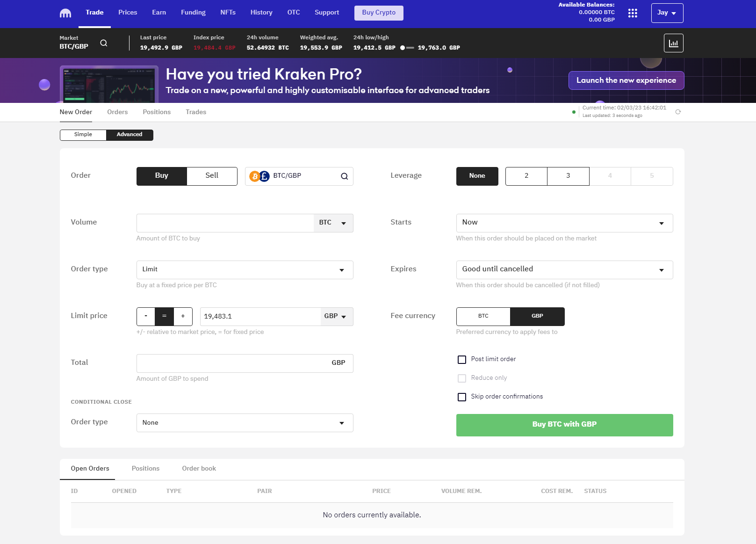
Task: Switch to the Orders tab
Action: [117, 112]
